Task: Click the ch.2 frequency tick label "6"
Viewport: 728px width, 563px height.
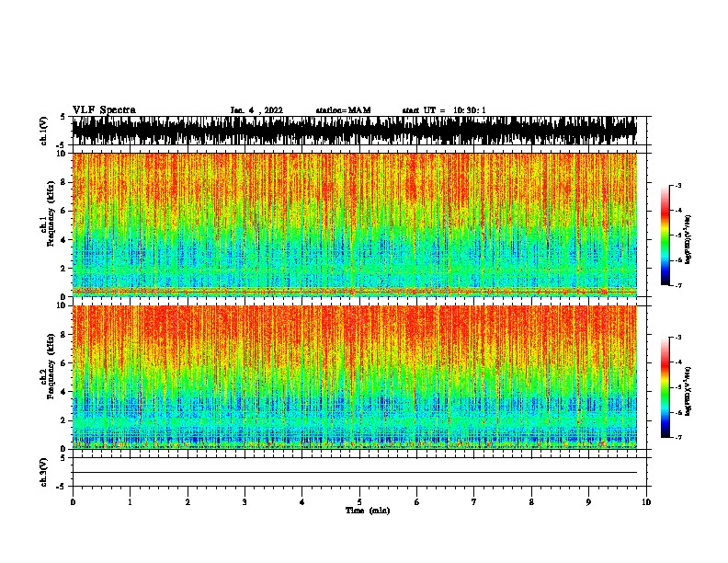Action: [64, 362]
